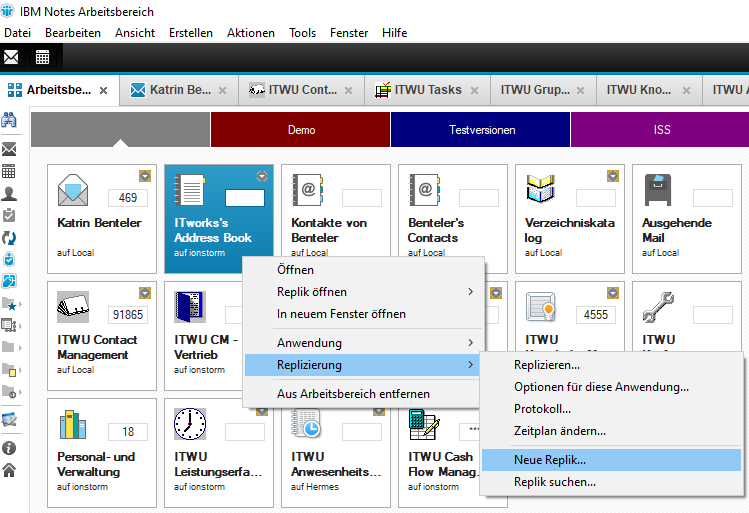Select the gray first workspace page tab
Screen dimensions: 749x513
pos(120,129)
